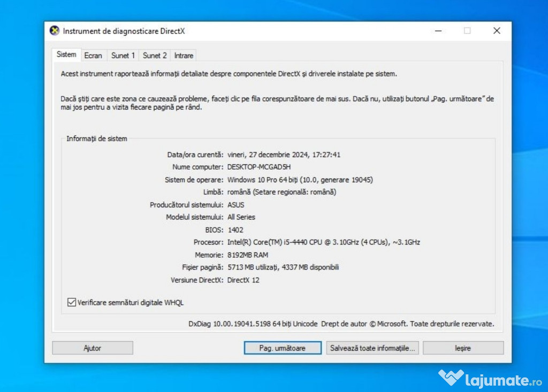Click the processor value Intel Core i5-4440
The height and width of the screenshot is (392, 548).
(324, 242)
